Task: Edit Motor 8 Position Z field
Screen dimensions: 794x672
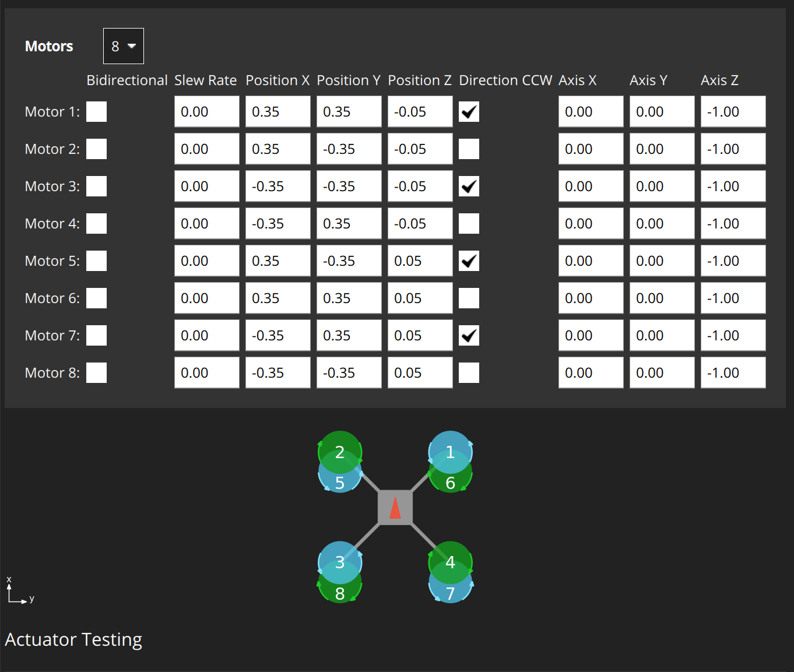Action: [x=420, y=372]
